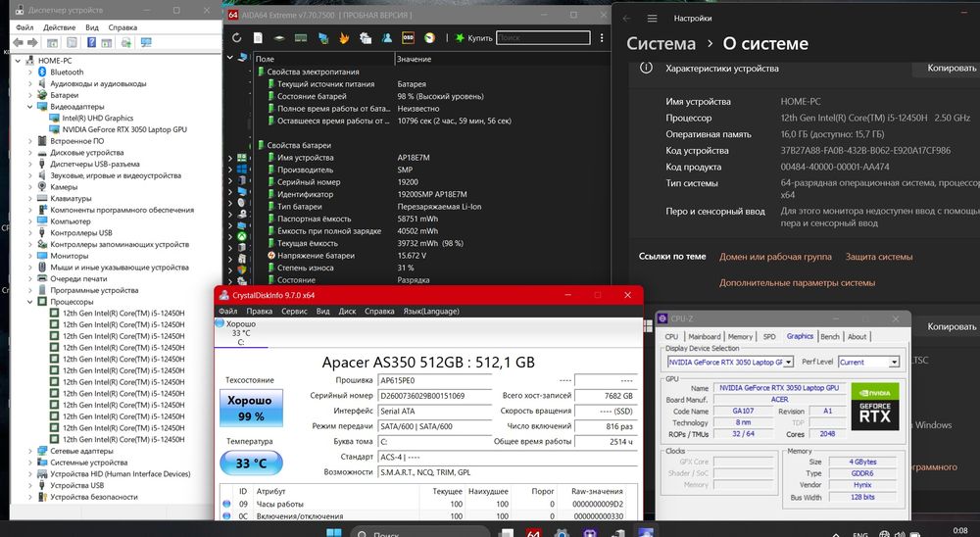Switch to the Bench tab in CPU-Z

[x=830, y=336]
